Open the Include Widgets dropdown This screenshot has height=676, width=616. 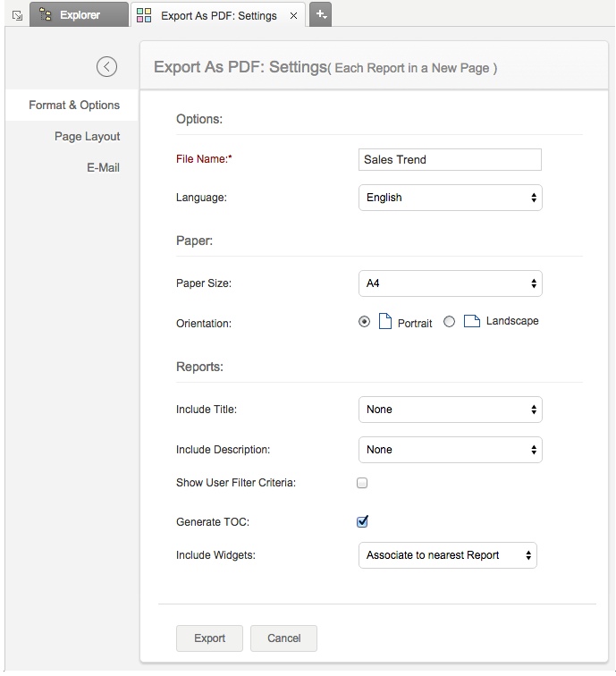tap(447, 555)
